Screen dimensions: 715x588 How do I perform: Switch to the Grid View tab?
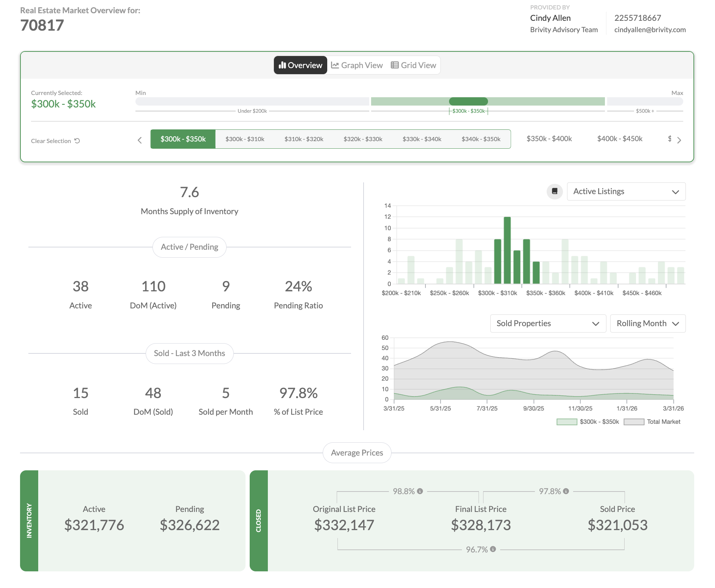click(413, 65)
